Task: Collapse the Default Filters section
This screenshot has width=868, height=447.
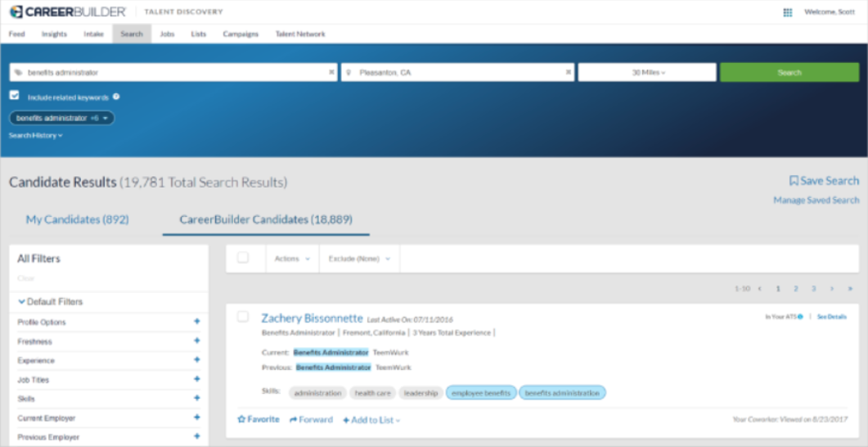Action: (51, 302)
